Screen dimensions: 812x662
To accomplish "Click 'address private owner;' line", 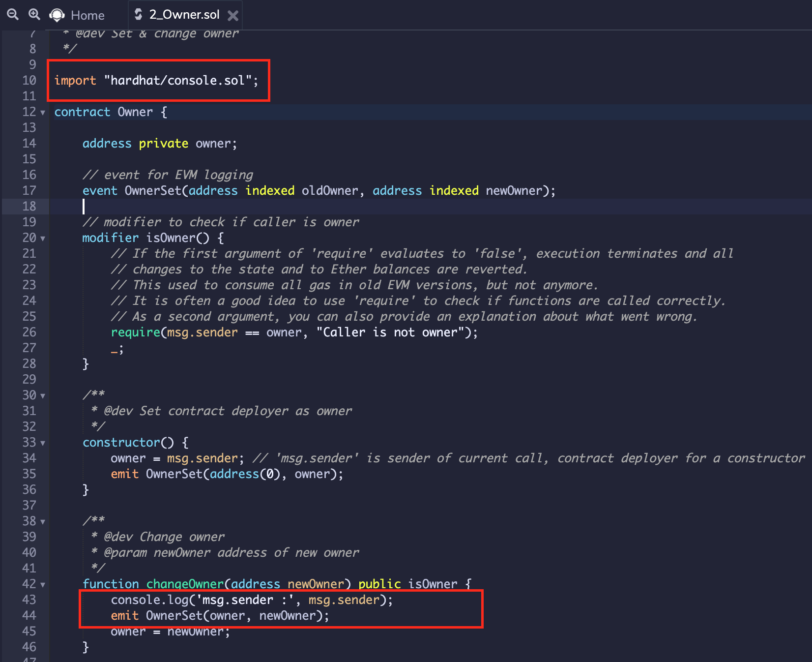I will point(160,143).
